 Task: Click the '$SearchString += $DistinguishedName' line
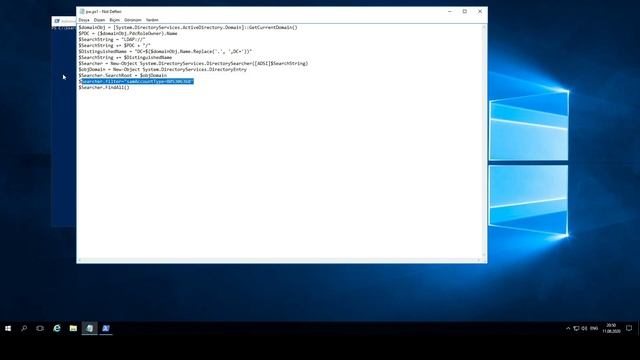[x=125, y=58]
